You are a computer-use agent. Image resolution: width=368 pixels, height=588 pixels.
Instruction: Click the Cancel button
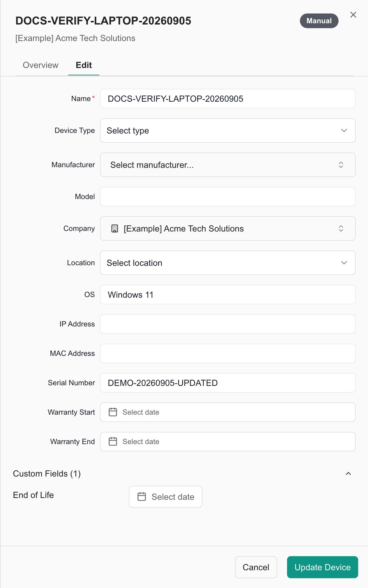click(x=256, y=567)
